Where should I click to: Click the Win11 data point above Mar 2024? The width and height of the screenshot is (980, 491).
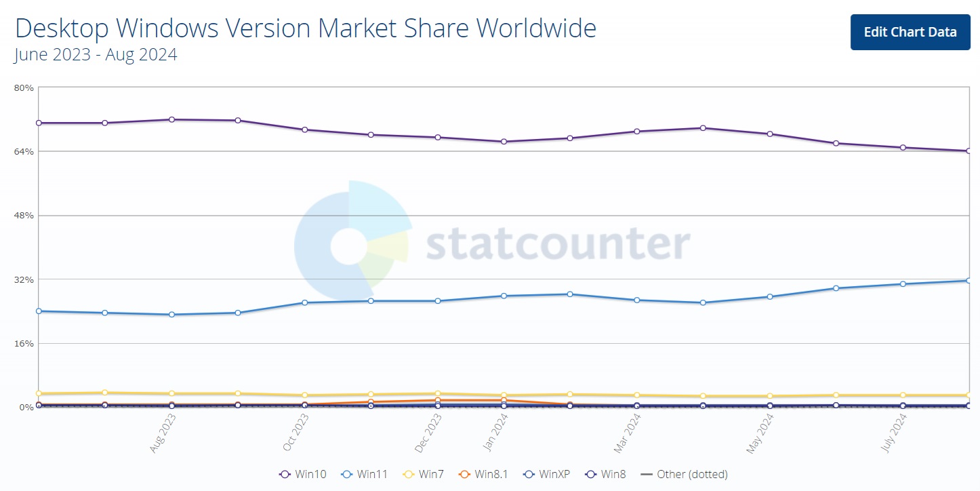[x=636, y=300]
